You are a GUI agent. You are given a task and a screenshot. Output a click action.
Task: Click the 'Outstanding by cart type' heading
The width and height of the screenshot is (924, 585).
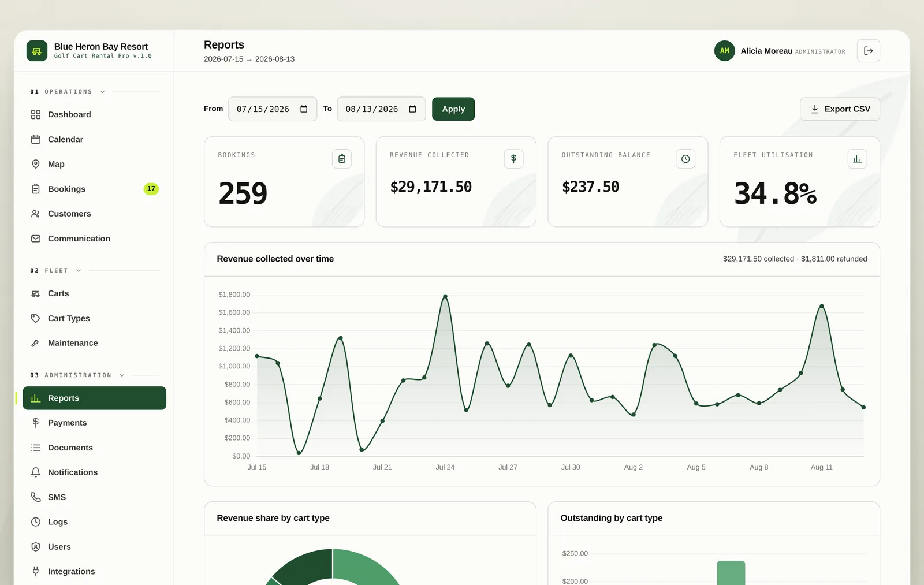pyautogui.click(x=612, y=518)
